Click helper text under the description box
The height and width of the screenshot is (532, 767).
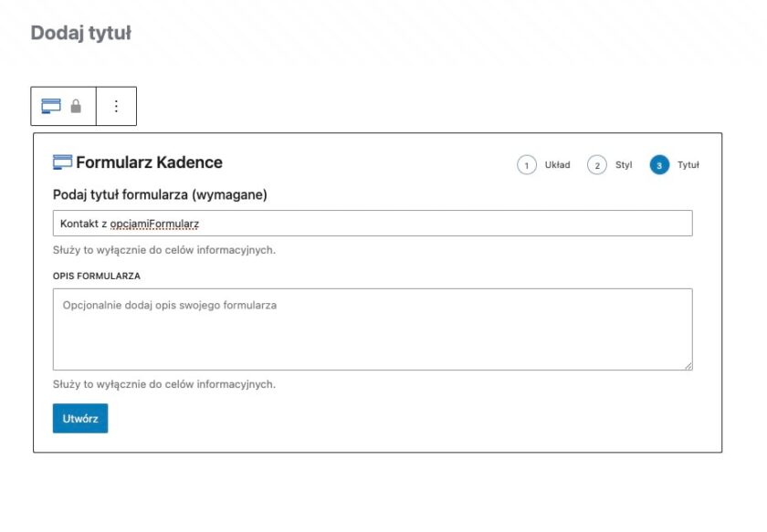pos(164,384)
